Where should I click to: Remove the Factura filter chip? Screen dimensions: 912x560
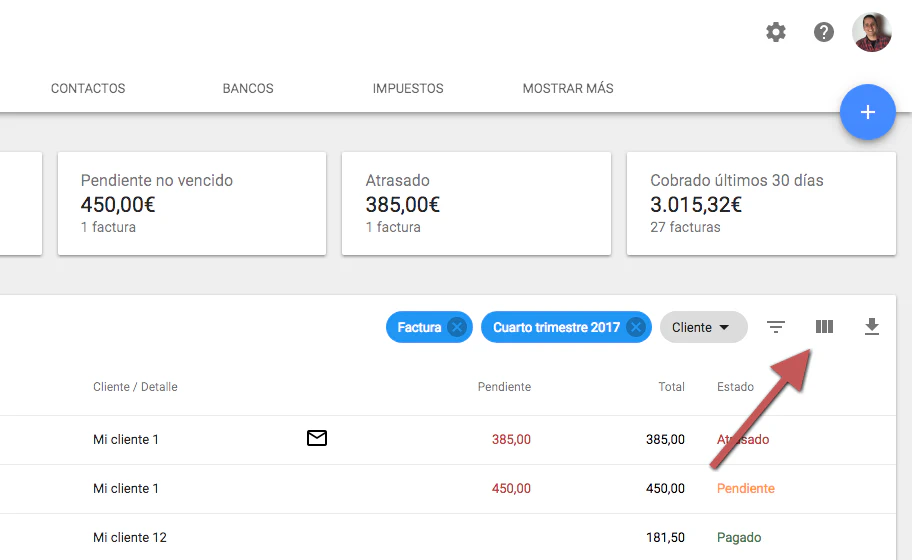[457, 327]
